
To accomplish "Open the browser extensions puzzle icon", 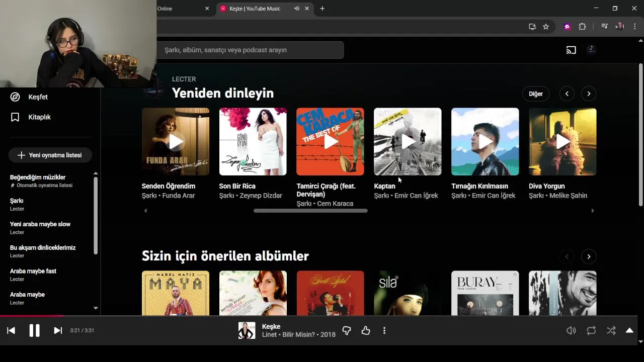I will (582, 27).
